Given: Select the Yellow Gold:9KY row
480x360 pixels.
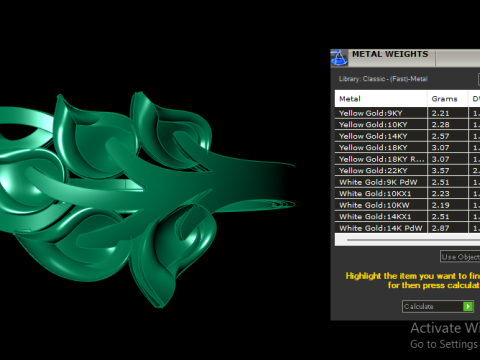Looking at the screenshot, I should (x=407, y=113).
